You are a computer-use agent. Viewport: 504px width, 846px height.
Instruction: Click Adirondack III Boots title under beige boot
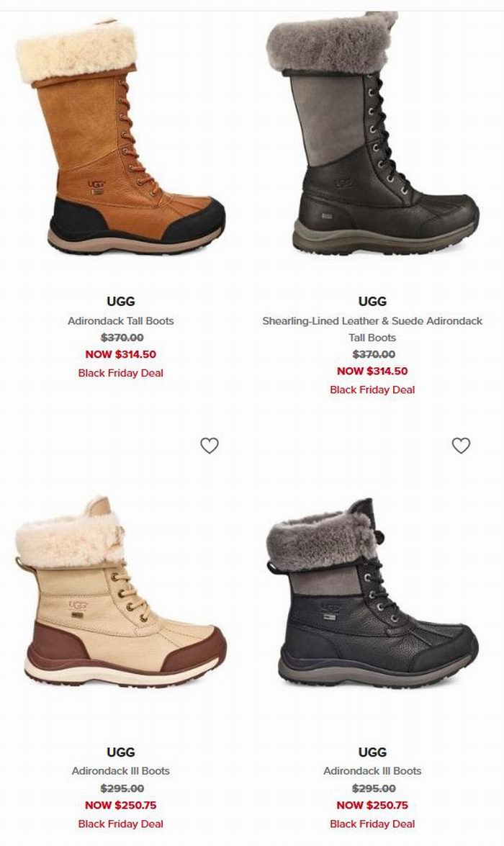pos(121,771)
